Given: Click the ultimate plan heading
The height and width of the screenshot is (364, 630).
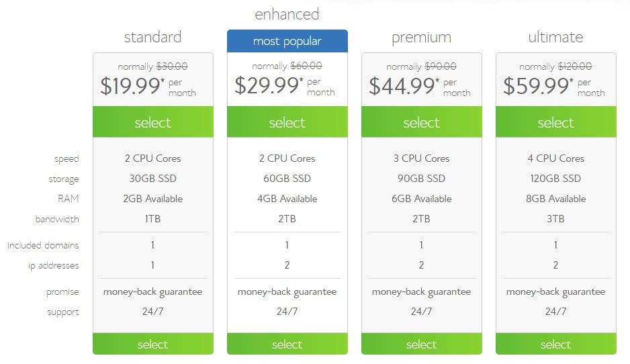Looking at the screenshot, I should click(555, 37).
